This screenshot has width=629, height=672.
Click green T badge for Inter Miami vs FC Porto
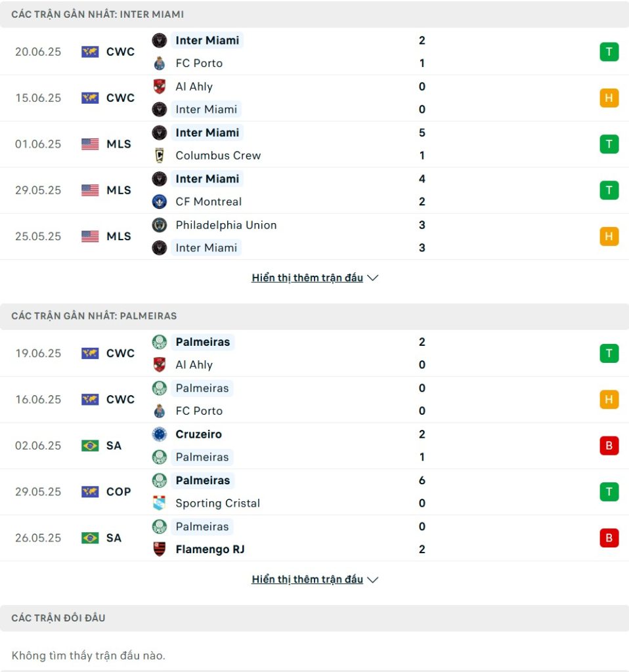tap(609, 52)
